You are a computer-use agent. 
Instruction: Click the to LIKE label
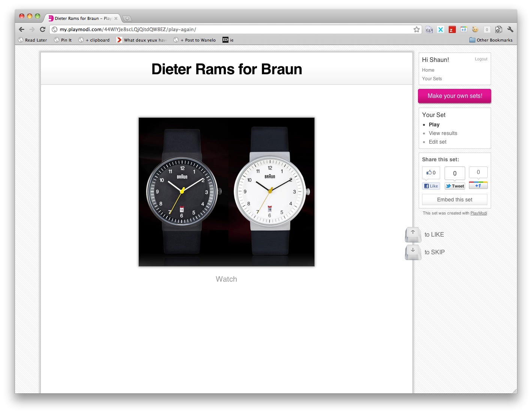[x=434, y=234]
